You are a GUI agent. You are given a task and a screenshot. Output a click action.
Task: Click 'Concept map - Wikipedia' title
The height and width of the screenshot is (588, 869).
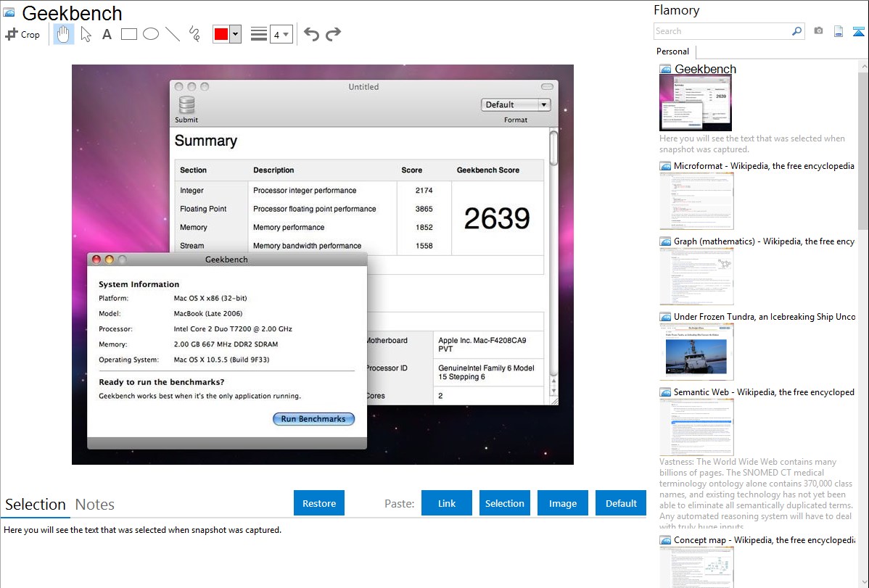(764, 540)
